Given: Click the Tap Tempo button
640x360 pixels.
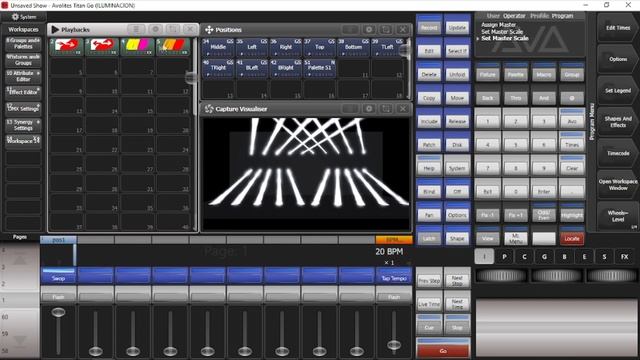Looking at the screenshot, I should click(x=394, y=276).
